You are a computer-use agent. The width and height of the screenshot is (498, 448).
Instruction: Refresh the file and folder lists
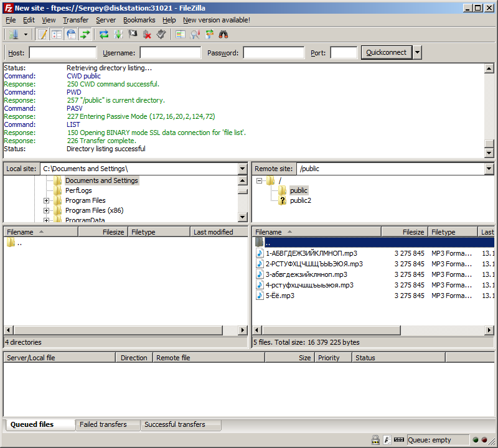coord(104,34)
